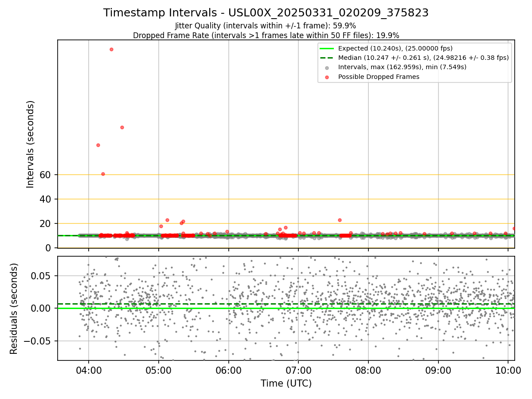The height and width of the screenshot is (399, 532).
Task: Click the 06:00 x-axis tick label
Action: click(228, 371)
